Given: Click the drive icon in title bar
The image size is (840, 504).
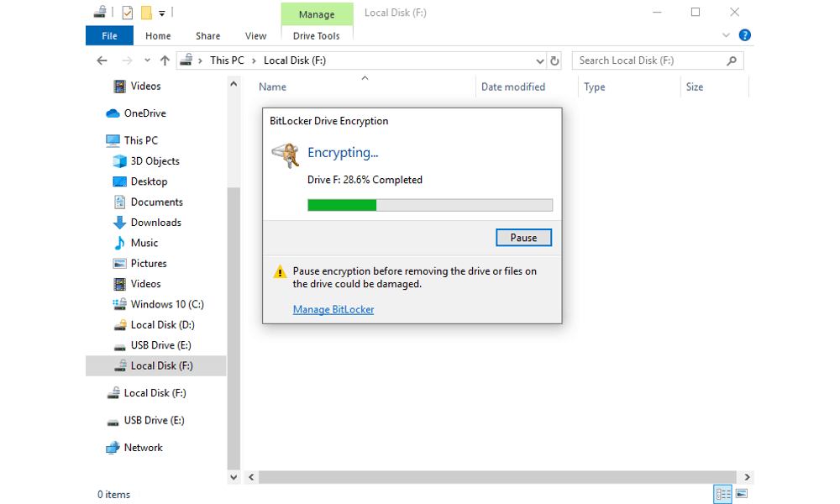Looking at the screenshot, I should tap(100, 12).
